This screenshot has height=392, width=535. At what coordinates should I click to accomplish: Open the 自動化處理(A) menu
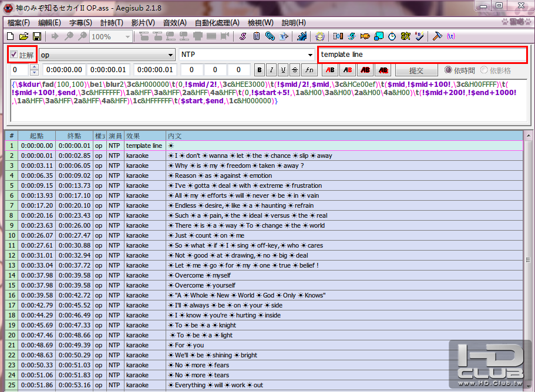pos(217,23)
